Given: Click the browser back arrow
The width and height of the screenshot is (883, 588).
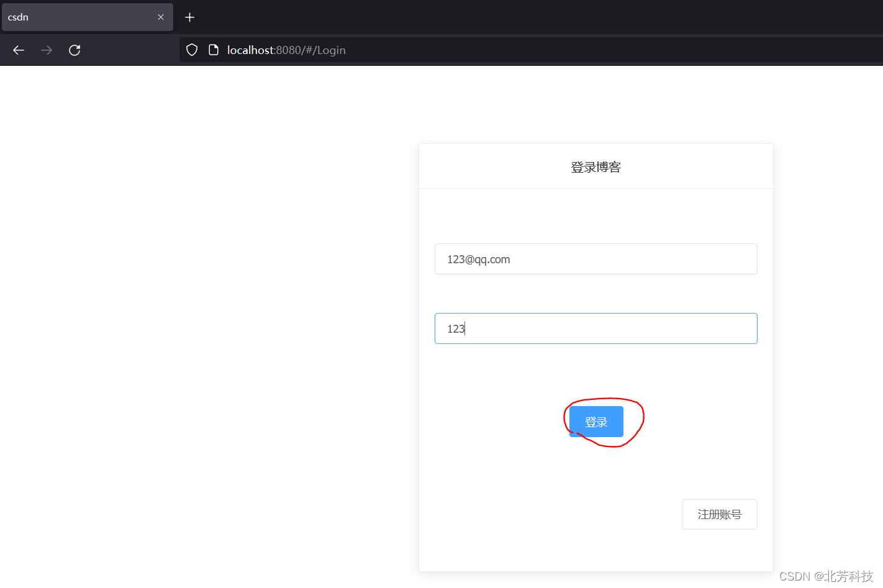Looking at the screenshot, I should (19, 50).
